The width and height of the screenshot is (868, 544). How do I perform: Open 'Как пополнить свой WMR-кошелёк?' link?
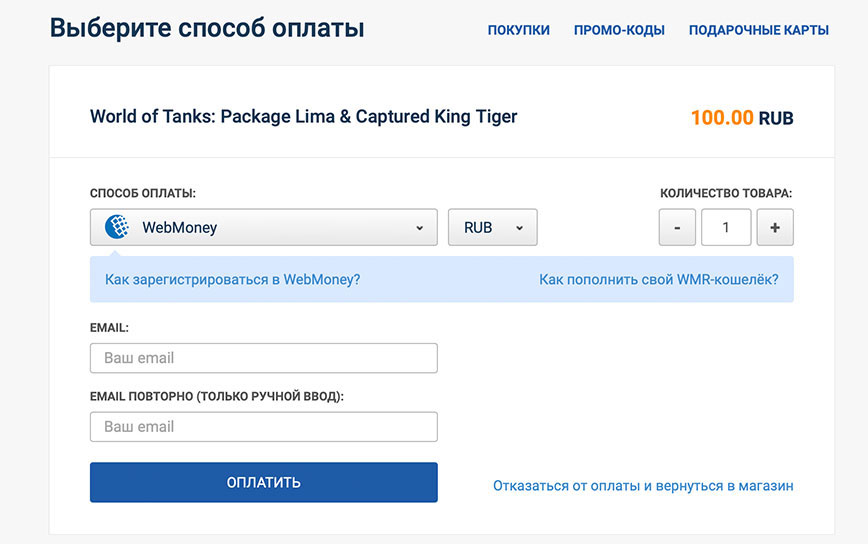(x=659, y=279)
